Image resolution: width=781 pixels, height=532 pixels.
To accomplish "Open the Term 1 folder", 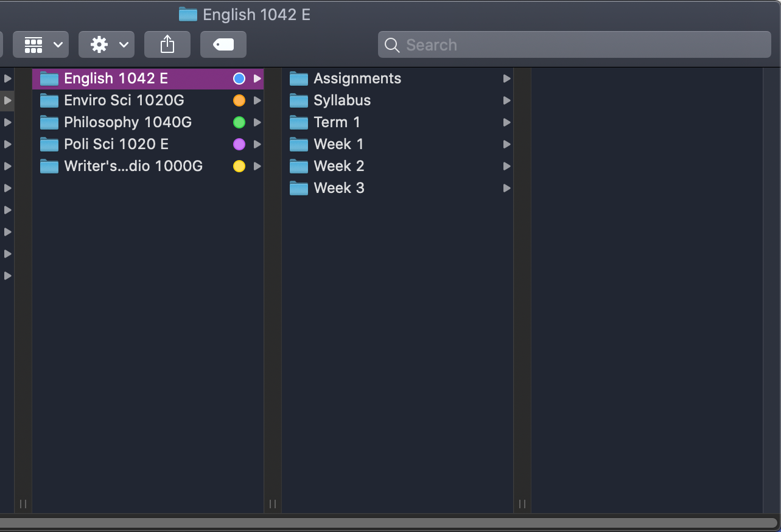I will [x=398, y=122].
